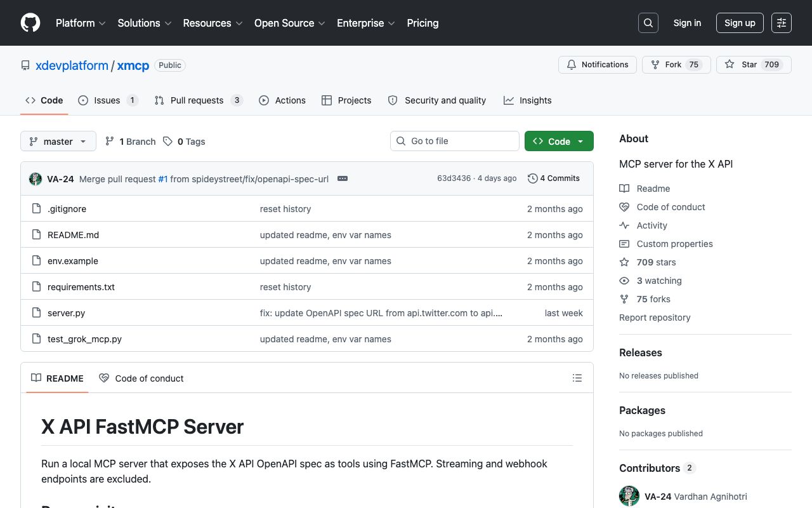Click the Sign up button
The width and height of the screenshot is (812, 508).
740,23
